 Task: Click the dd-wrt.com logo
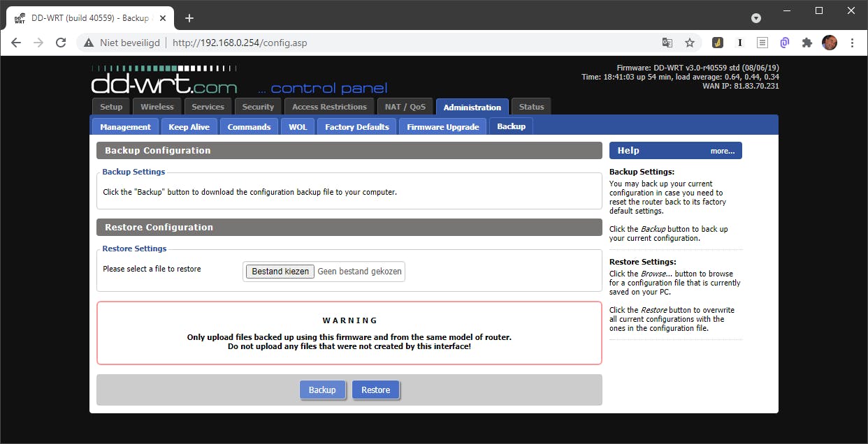[x=164, y=81]
